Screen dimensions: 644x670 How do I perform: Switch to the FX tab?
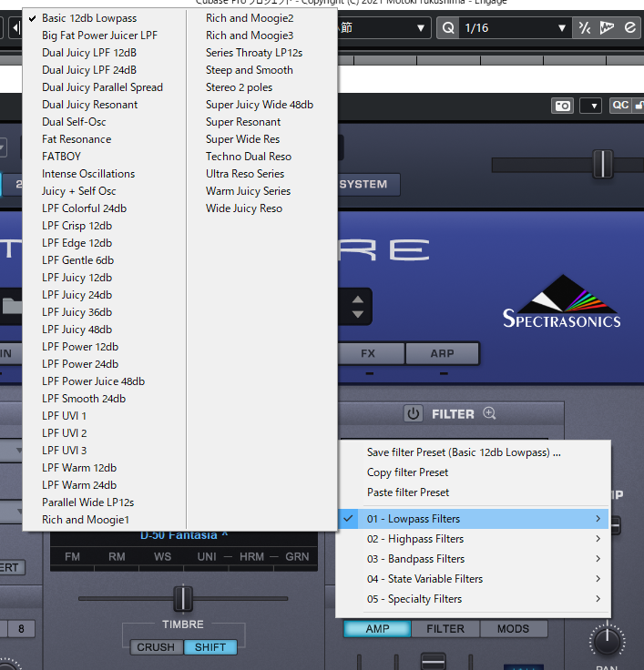click(x=371, y=353)
